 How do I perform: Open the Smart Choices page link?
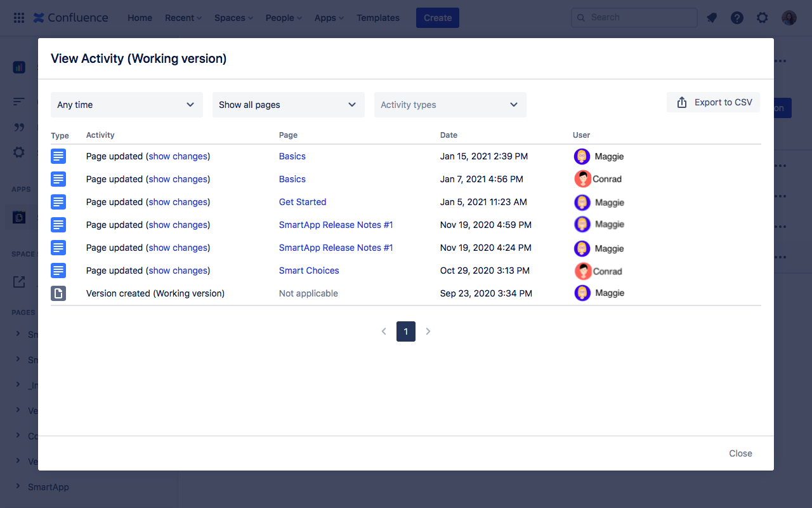pyautogui.click(x=309, y=270)
